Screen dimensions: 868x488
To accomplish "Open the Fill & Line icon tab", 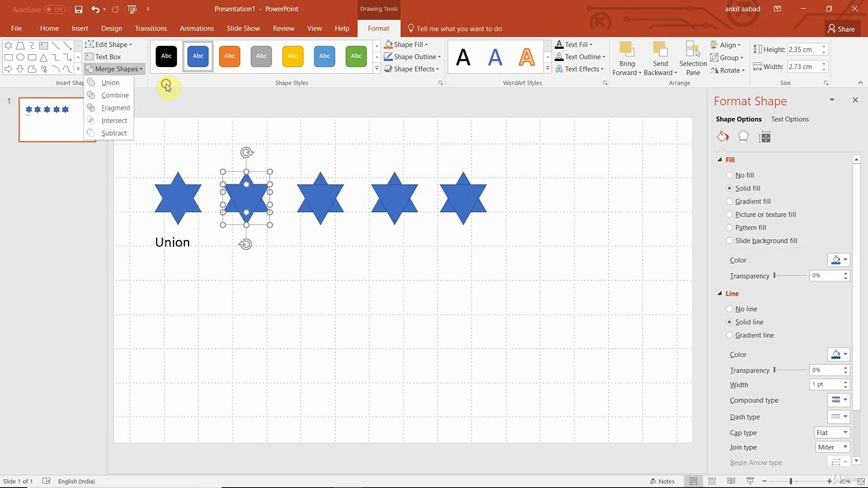I will [723, 137].
